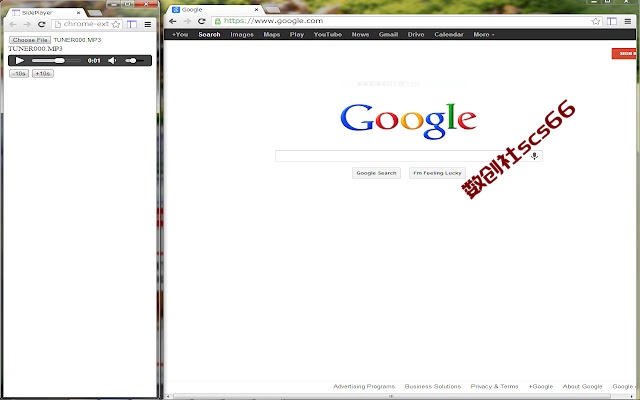Click the Choose File button
Screen dimensions: 640x400
point(30,40)
